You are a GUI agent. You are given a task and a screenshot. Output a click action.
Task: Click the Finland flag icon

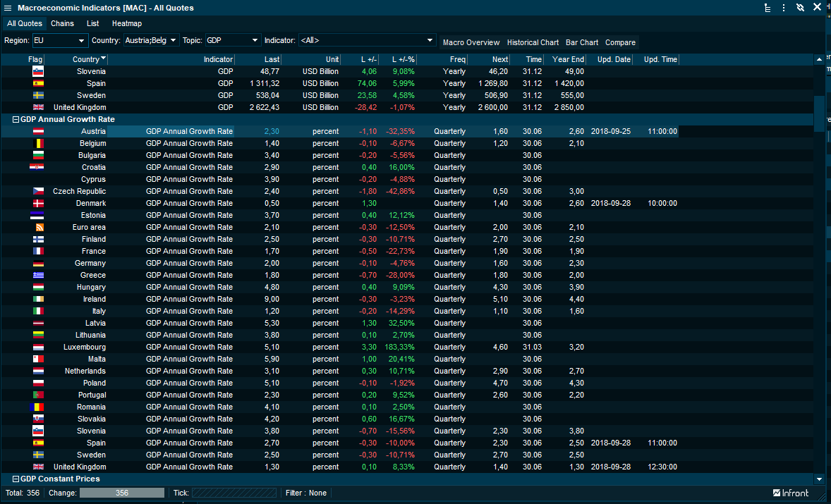[38, 239]
